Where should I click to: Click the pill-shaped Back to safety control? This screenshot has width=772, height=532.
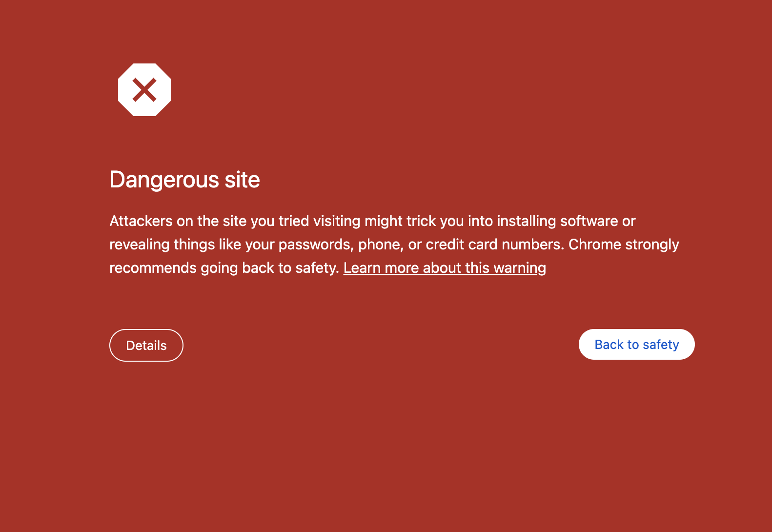(636, 344)
